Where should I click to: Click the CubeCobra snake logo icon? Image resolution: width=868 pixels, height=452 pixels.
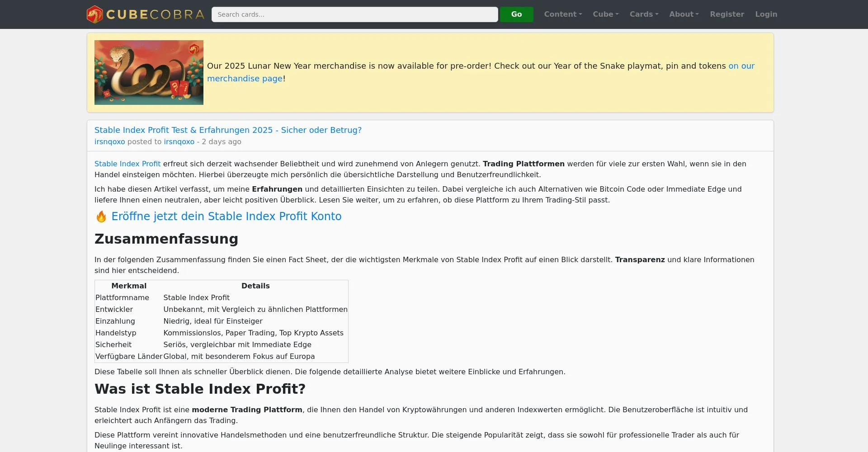[x=95, y=14]
